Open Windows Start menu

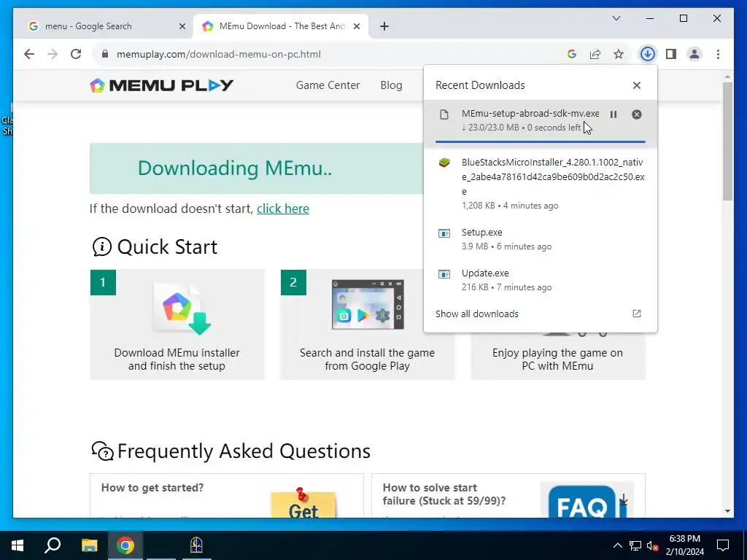click(x=18, y=545)
